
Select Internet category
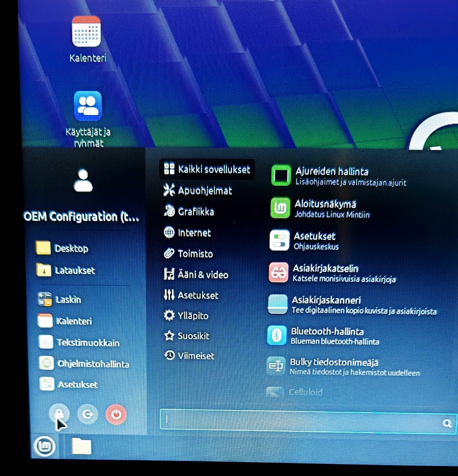[187, 233]
